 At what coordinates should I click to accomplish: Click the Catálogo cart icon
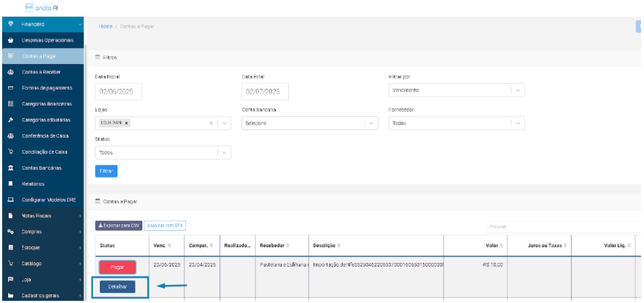pyautogui.click(x=11, y=264)
